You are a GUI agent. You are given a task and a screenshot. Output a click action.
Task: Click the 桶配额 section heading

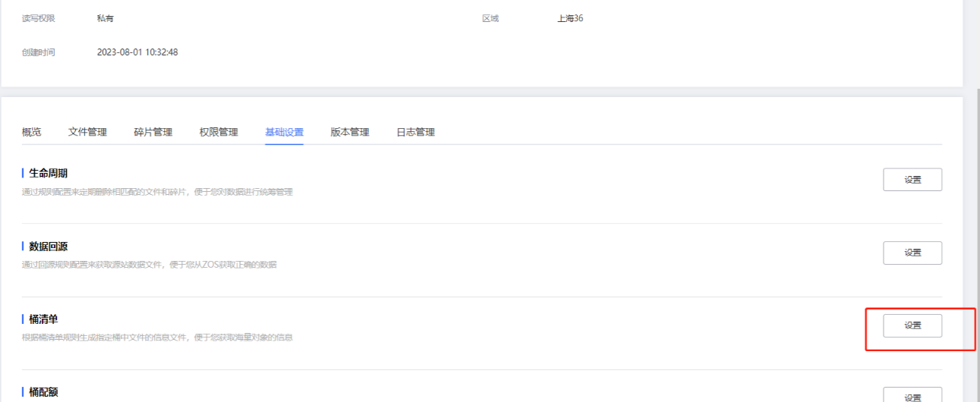point(43,392)
